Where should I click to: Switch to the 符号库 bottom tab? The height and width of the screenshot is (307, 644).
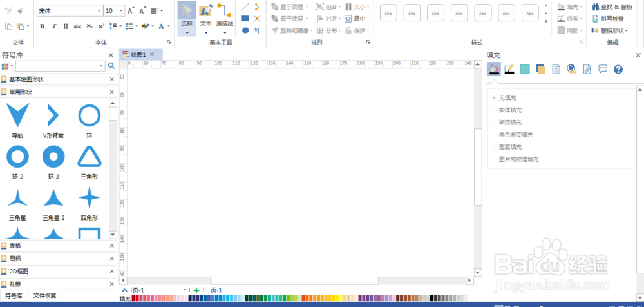pos(14,295)
